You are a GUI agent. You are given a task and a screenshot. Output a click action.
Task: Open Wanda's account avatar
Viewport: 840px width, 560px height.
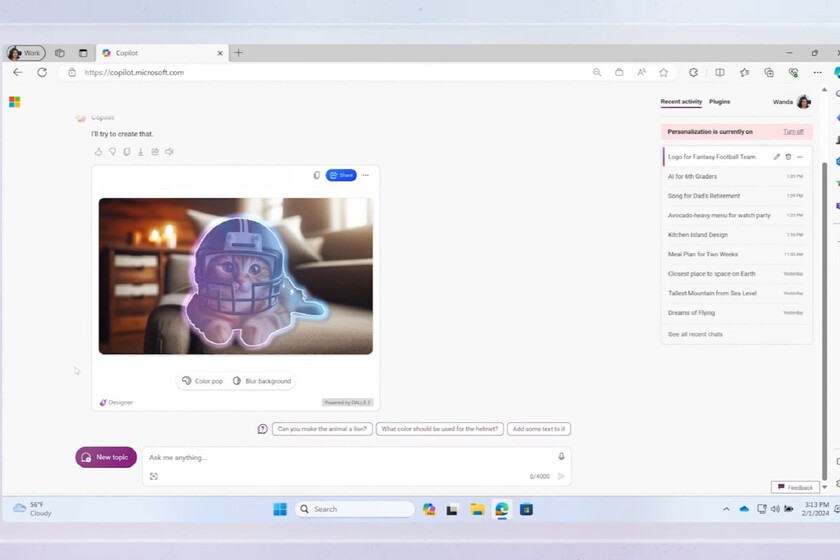(804, 101)
